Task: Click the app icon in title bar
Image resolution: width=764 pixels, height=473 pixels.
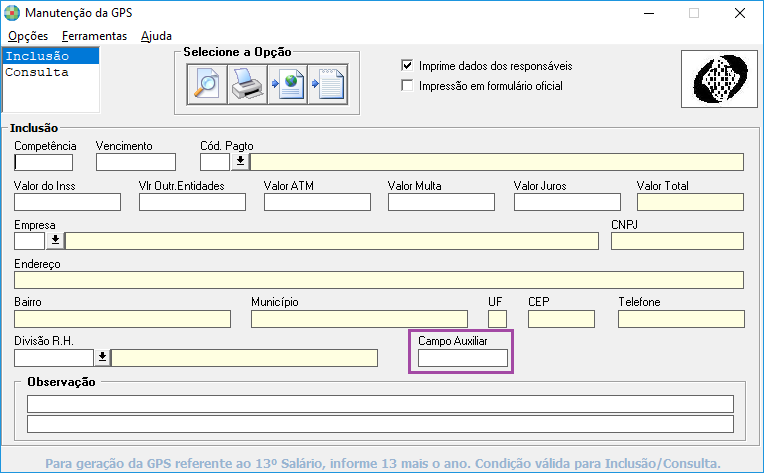Action: tap(12, 13)
